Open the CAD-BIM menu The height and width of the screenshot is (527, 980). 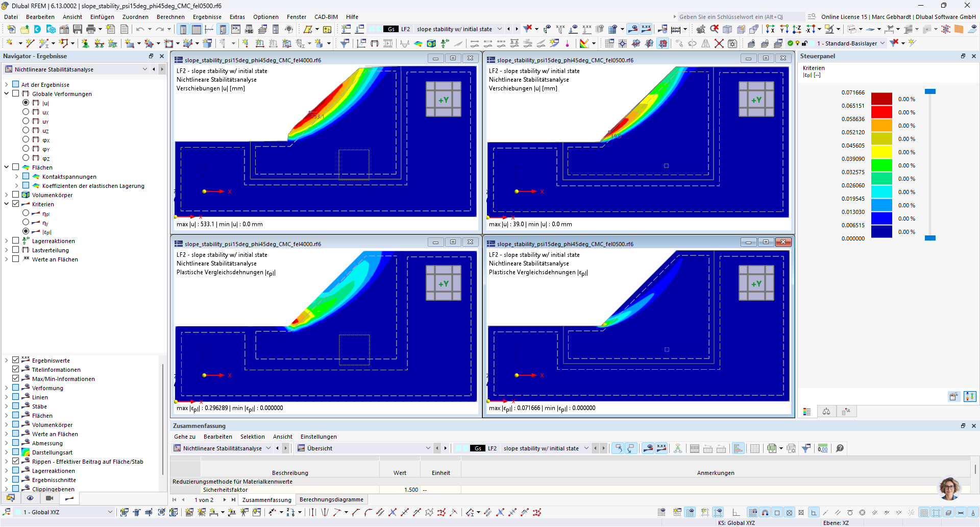point(326,17)
